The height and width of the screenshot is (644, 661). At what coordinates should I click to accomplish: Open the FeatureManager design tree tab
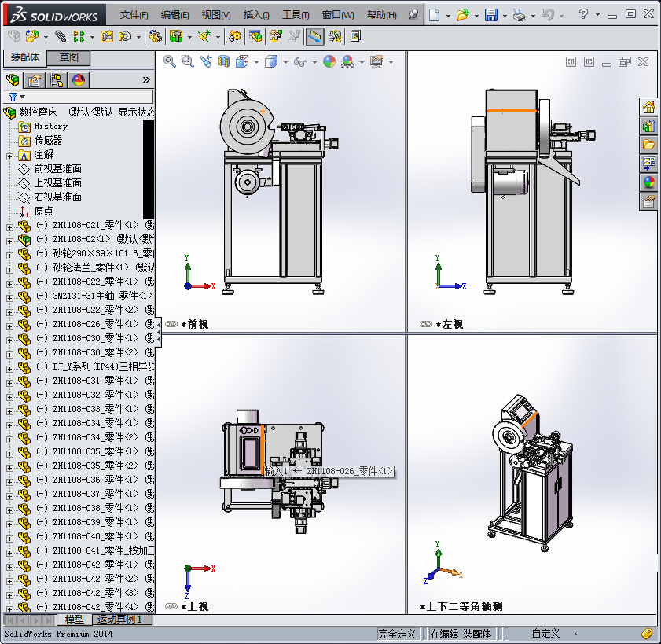(13, 80)
